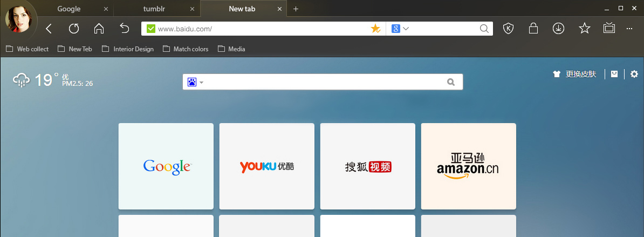Click the amazon.cn speed dial tile
The height and width of the screenshot is (237, 644).
click(469, 166)
